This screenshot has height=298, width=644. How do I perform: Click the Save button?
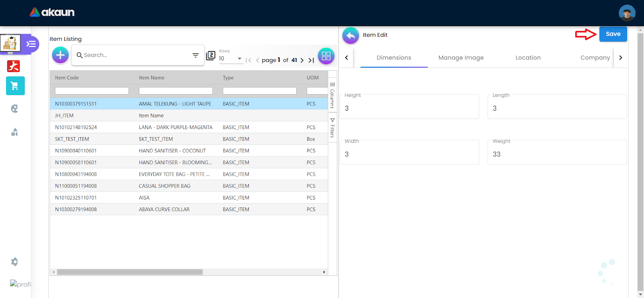click(613, 34)
